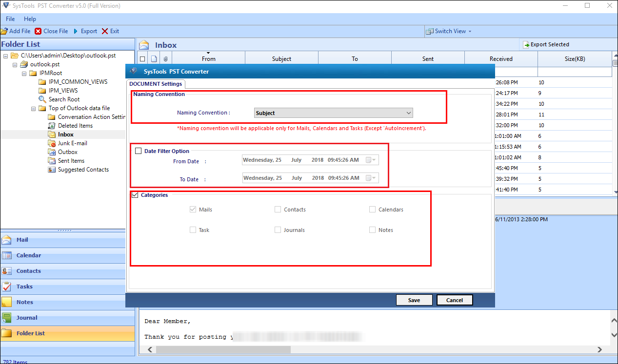Open the File menu
This screenshot has width=618, height=364.
pos(10,19)
